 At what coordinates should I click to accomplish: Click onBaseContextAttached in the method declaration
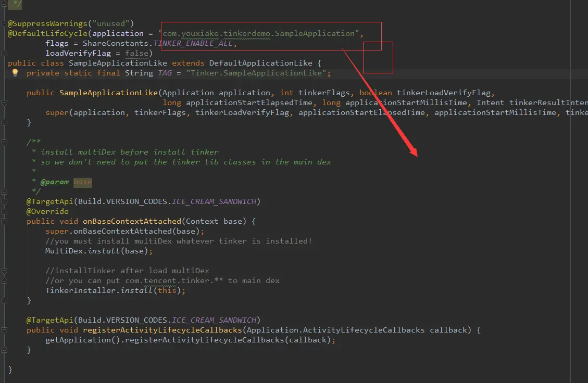[132, 222]
